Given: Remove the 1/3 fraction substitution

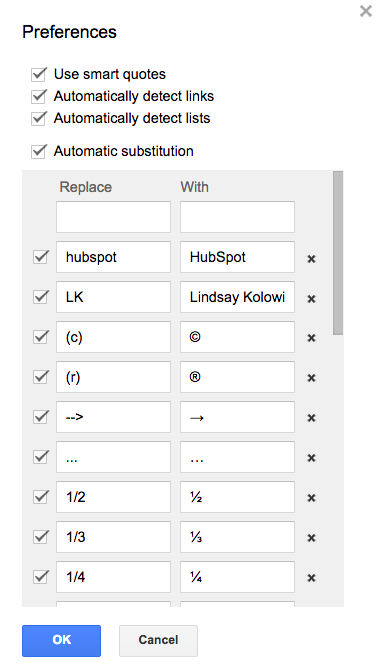Looking at the screenshot, I should 311,538.
